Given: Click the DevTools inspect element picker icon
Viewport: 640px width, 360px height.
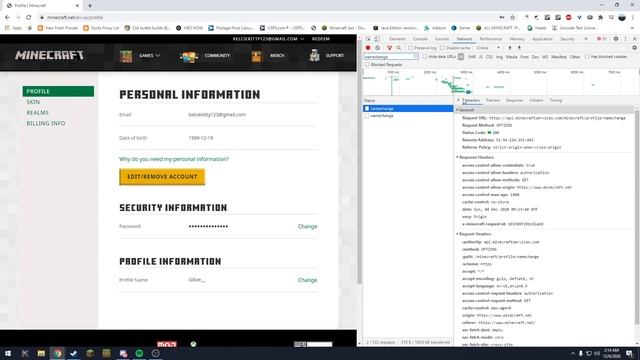Looking at the screenshot, I should pyautogui.click(x=368, y=39).
